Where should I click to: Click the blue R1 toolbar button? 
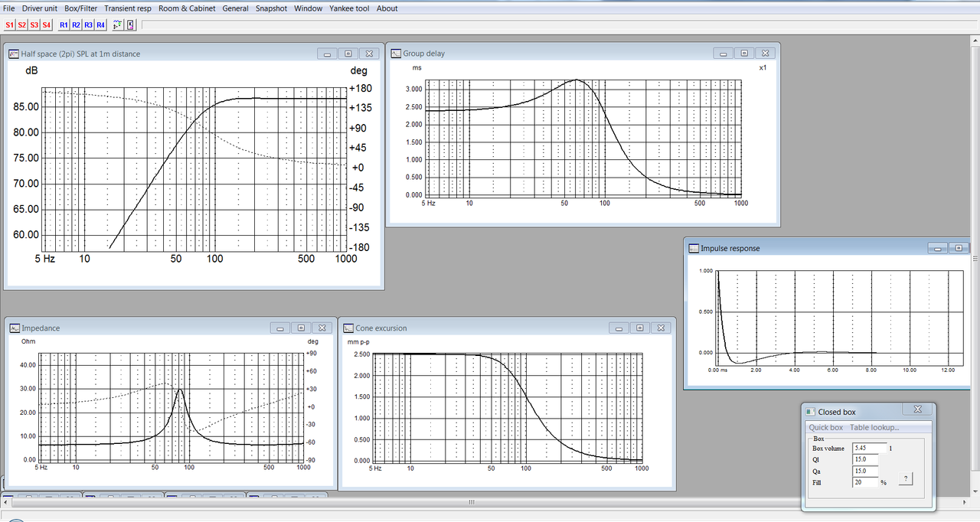[x=64, y=25]
